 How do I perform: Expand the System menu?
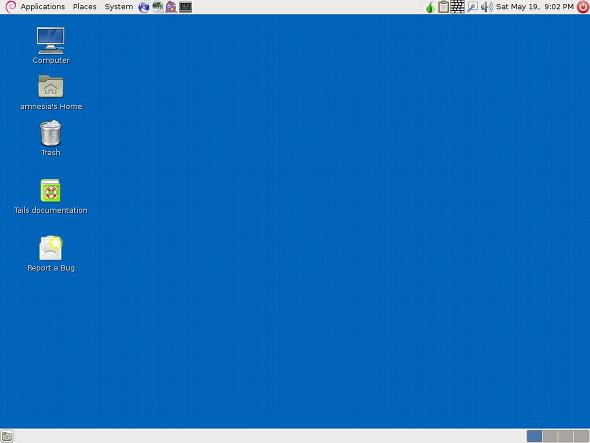(119, 7)
